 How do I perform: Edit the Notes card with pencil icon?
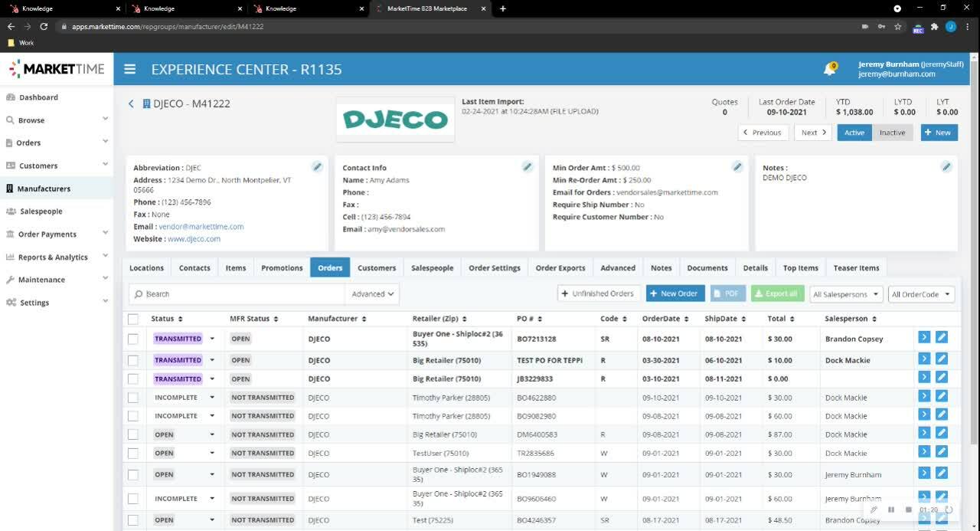946,166
